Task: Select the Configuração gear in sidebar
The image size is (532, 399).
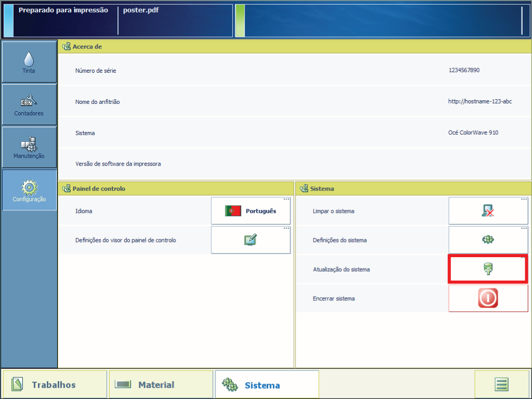Action: [x=29, y=190]
